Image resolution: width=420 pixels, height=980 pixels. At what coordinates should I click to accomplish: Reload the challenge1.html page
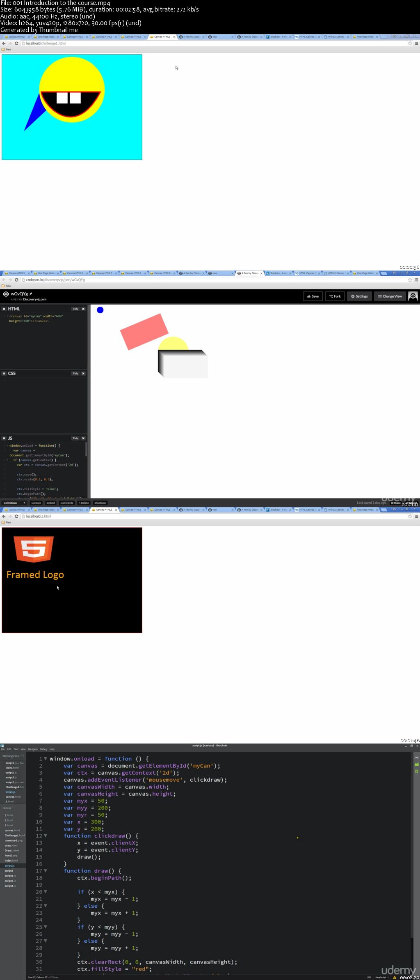pyautogui.click(x=16, y=43)
